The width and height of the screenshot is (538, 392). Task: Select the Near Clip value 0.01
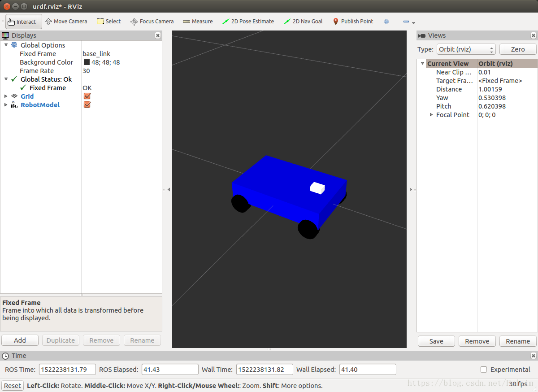[485, 72]
